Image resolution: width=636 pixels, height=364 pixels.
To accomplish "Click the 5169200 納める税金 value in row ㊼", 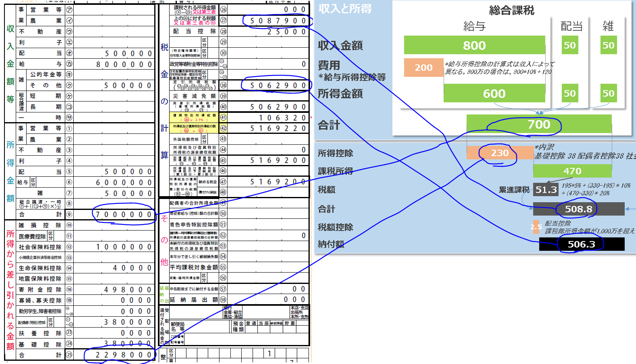I will (279, 182).
